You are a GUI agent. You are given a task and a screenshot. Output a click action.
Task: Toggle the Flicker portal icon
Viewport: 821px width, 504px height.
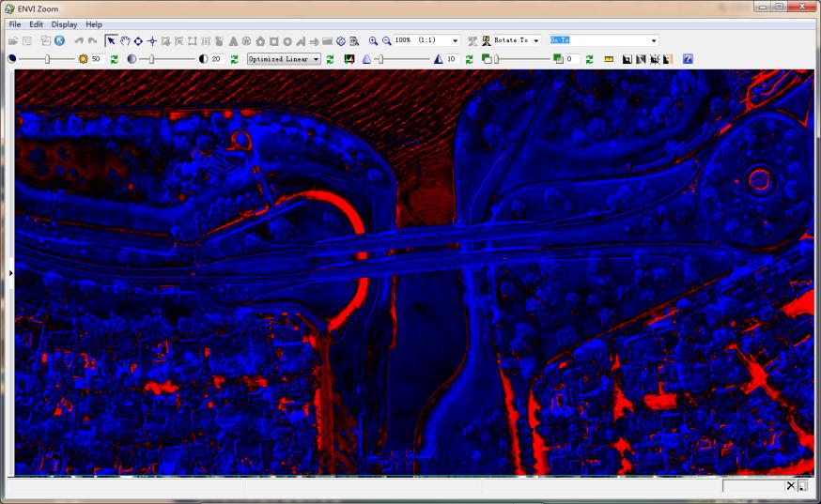(654, 59)
